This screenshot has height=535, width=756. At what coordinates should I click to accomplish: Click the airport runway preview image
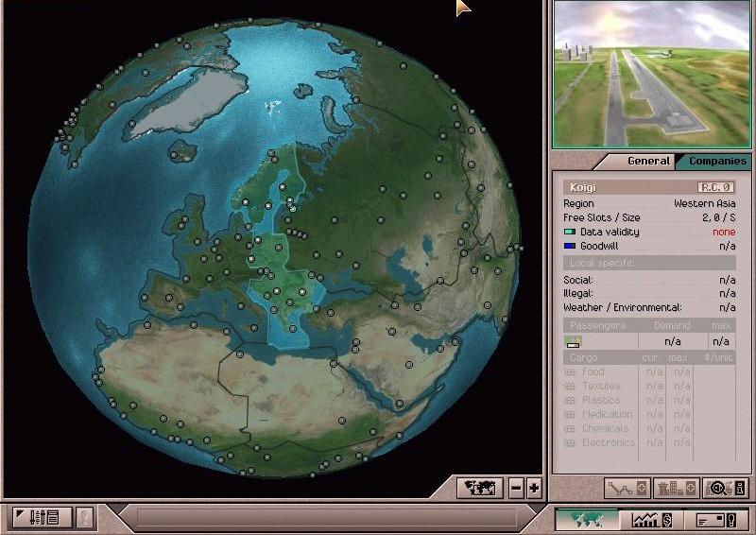coord(651,74)
